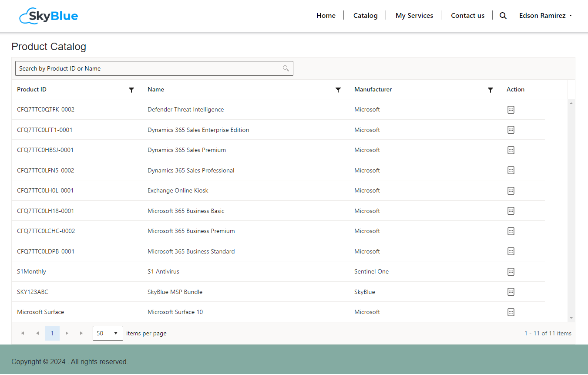Viewport: 588px width, 375px height.
Task: Click the magnifier icon in the catalog search box
Action: (286, 68)
